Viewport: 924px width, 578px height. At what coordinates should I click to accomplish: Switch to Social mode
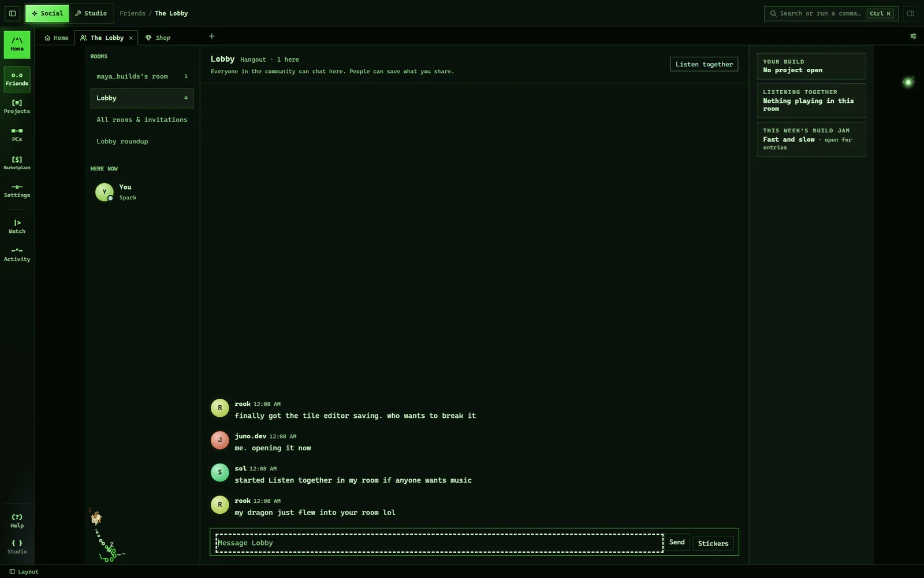pyautogui.click(x=47, y=13)
